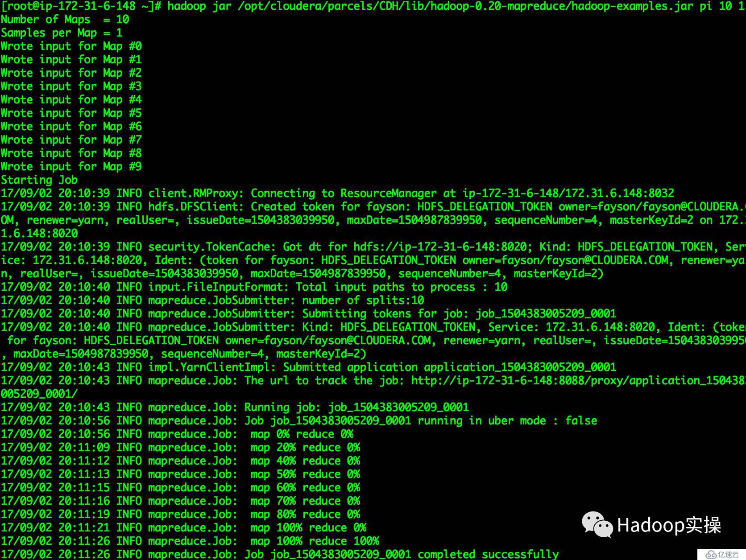This screenshot has width=746, height=560.
Task: Select the 'Wrote input for Map #4' line
Action: click(71, 100)
